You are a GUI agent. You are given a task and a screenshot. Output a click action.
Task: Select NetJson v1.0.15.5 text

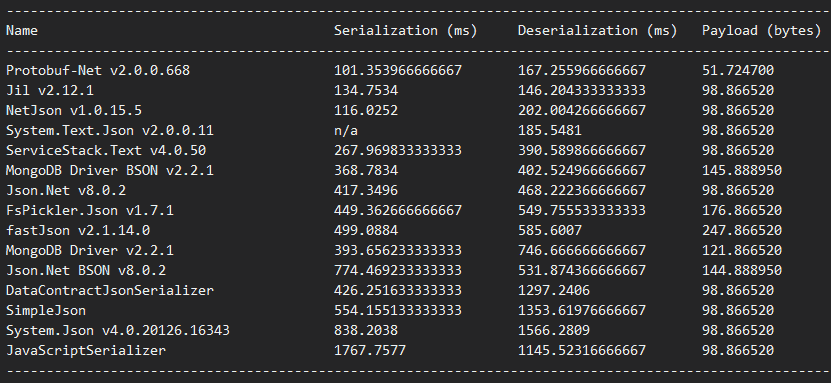[74, 111]
